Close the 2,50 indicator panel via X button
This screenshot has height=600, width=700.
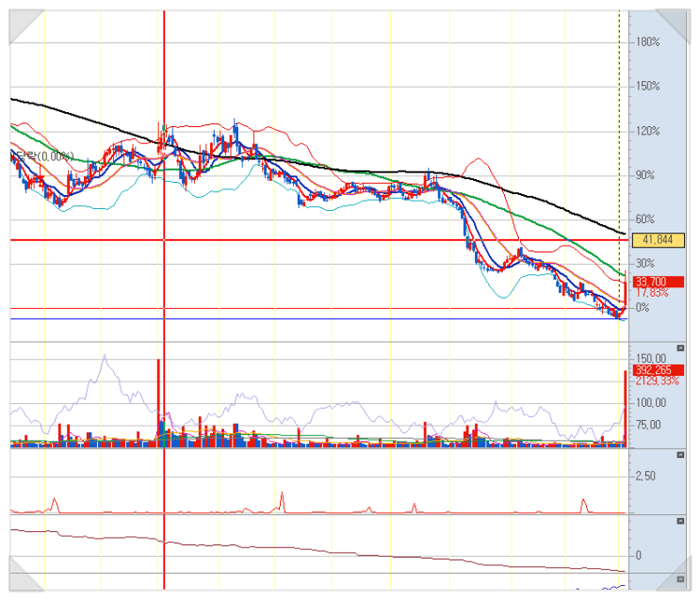click(x=680, y=455)
